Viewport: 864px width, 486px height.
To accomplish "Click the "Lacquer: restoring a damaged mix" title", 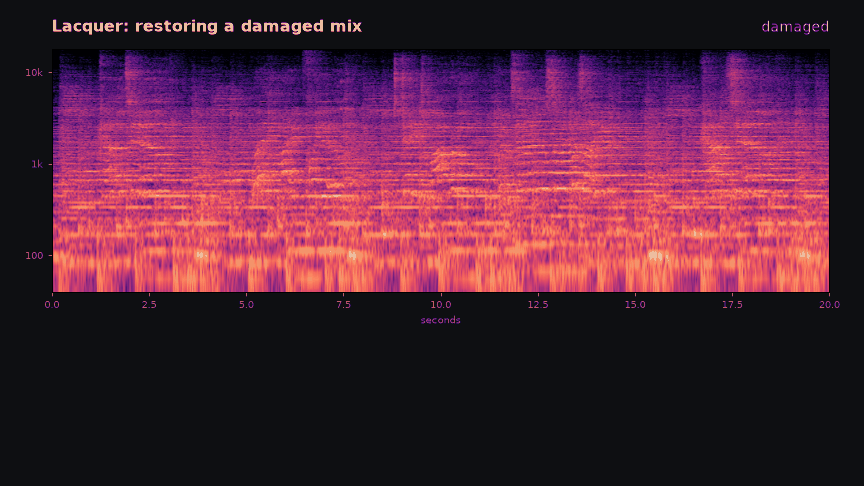I will click(x=207, y=26).
